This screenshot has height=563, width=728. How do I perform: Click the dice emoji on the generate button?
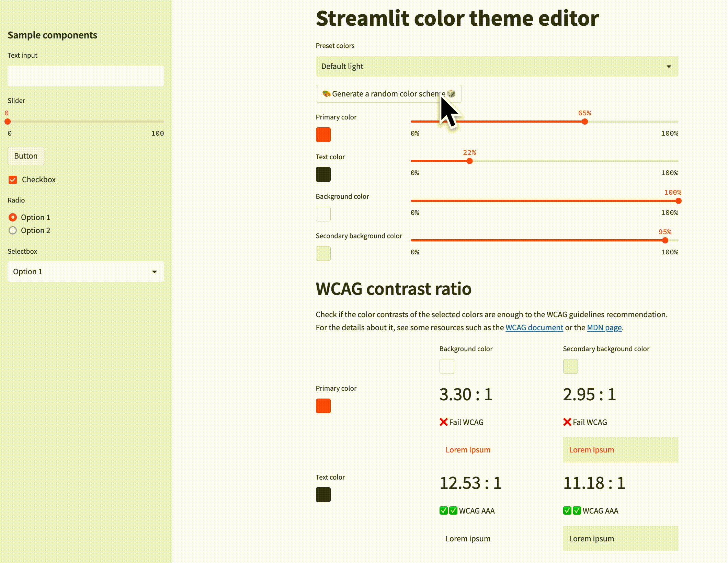click(452, 93)
